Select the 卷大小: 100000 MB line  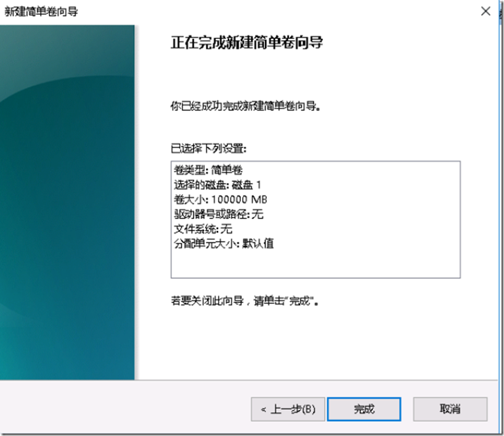click(x=220, y=199)
